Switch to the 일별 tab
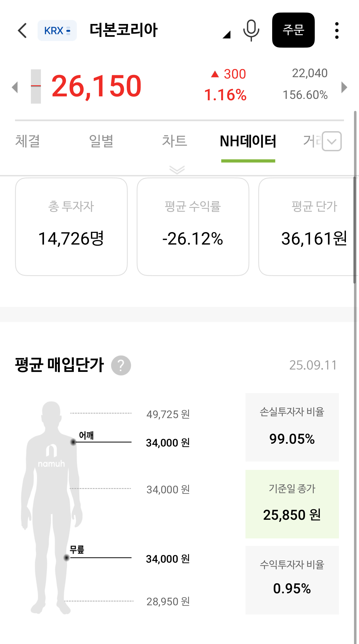This screenshot has height=644, width=359. 101,141
